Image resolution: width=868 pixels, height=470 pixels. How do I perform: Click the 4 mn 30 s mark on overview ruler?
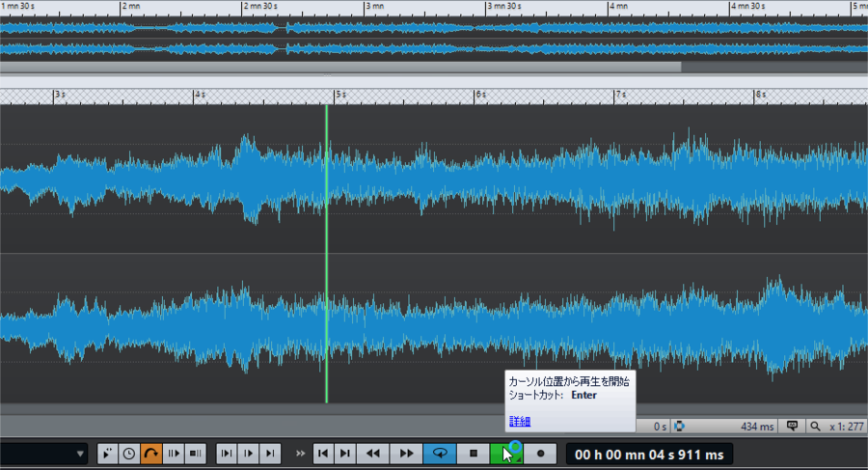(747, 6)
